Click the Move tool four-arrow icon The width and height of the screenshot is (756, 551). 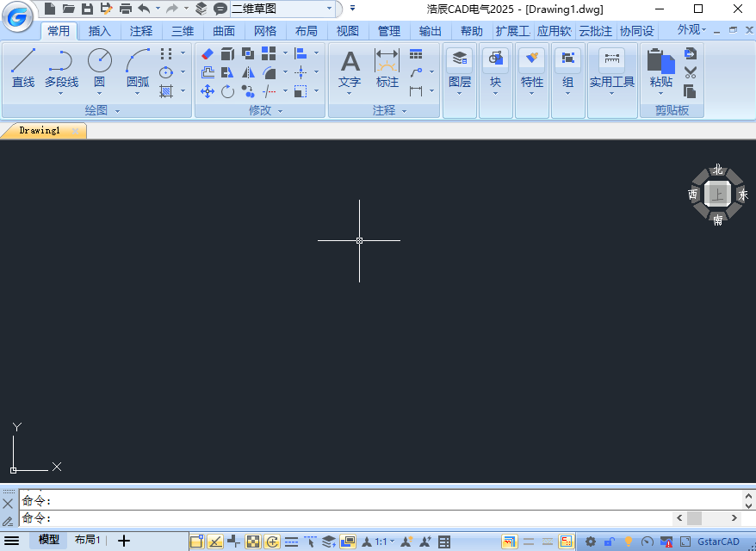pyautogui.click(x=208, y=91)
